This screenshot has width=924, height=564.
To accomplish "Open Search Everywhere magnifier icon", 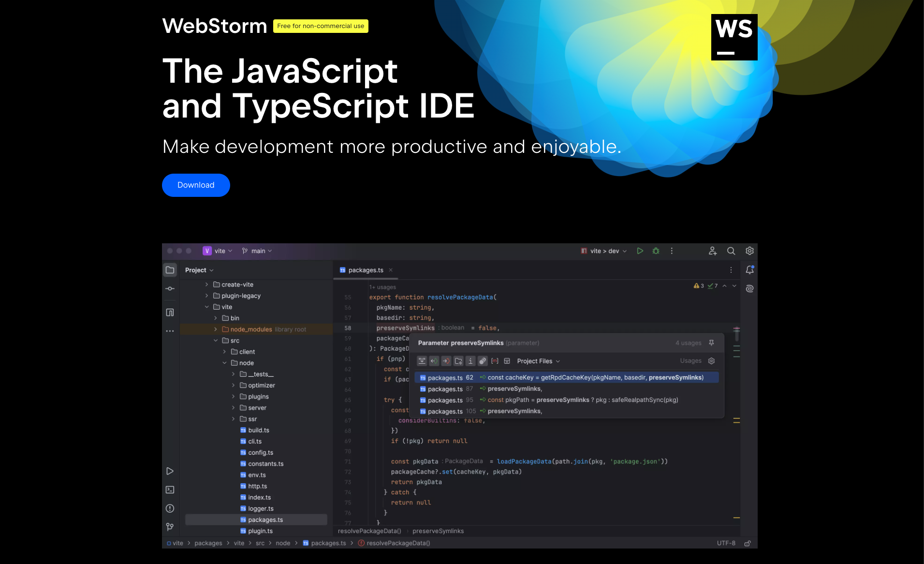I will pos(731,251).
